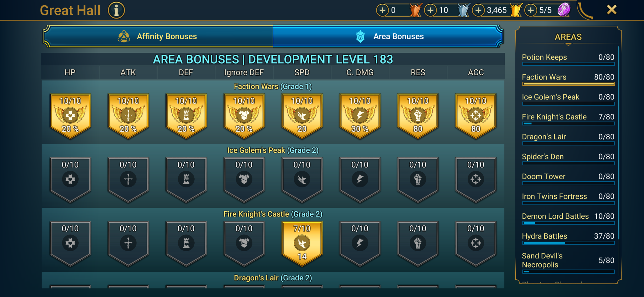
Task: Add gold medals with the plus icon
Action: click(x=478, y=10)
